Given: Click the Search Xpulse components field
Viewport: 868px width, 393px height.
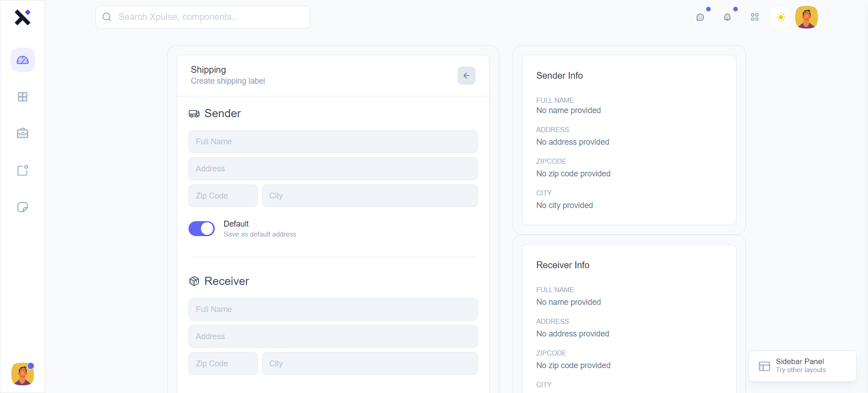Looking at the screenshot, I should 203,17.
